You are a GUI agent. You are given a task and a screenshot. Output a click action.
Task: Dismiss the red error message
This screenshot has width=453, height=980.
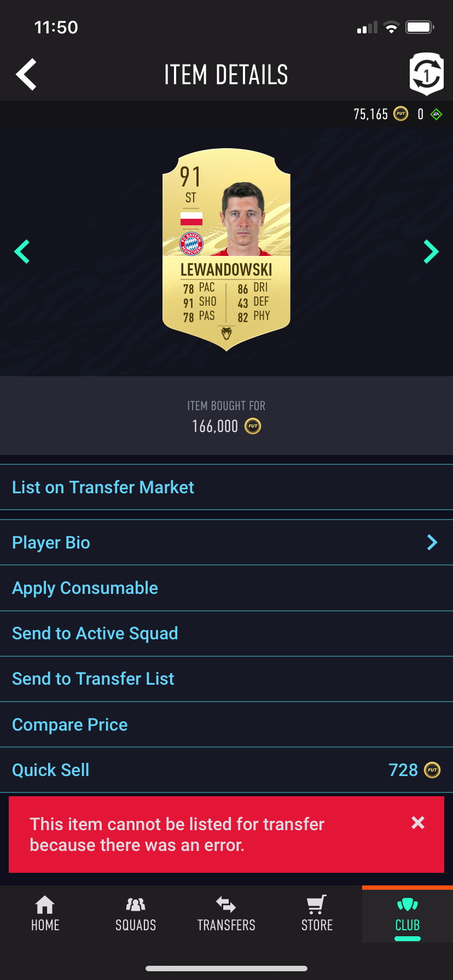418,823
